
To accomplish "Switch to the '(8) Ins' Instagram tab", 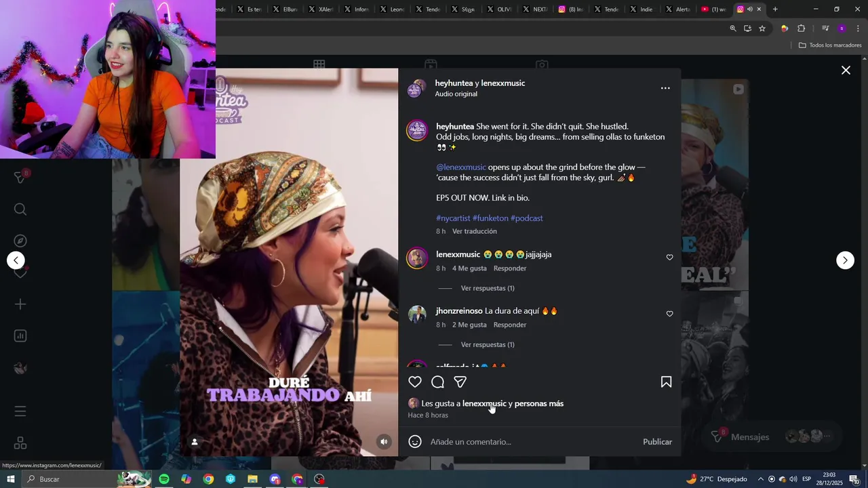I will click(570, 9).
